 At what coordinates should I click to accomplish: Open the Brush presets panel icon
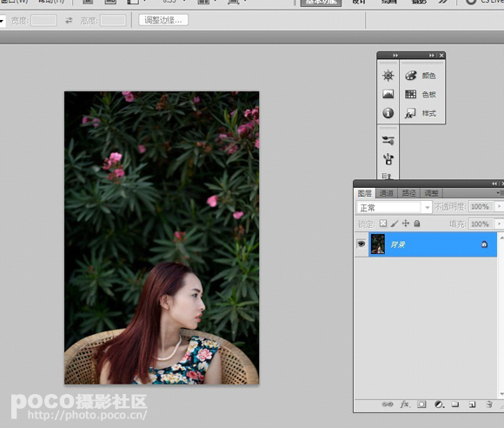(388, 140)
